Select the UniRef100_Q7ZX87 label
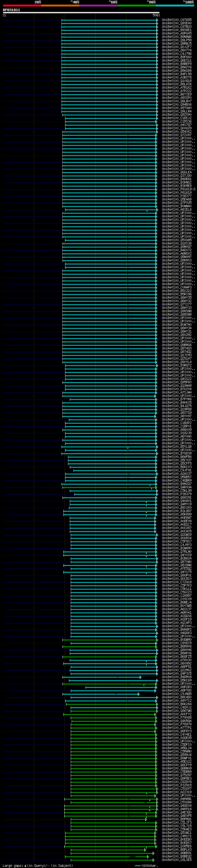The width and height of the screenshot is (197, 868). 176,135
